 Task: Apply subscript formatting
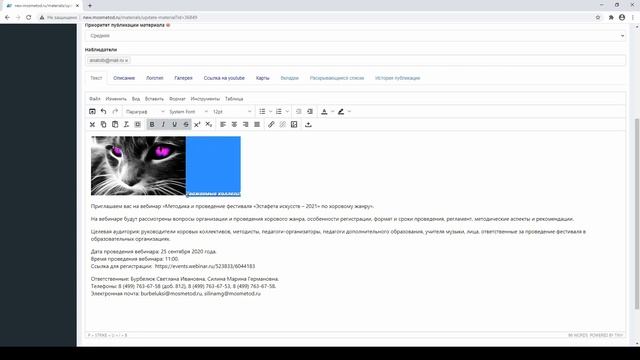point(209,124)
